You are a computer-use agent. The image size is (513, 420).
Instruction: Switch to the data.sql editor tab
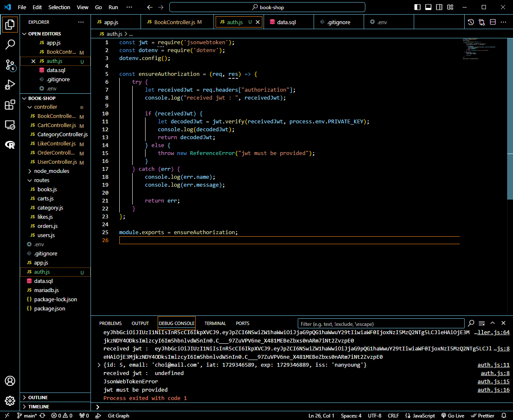[289, 22]
